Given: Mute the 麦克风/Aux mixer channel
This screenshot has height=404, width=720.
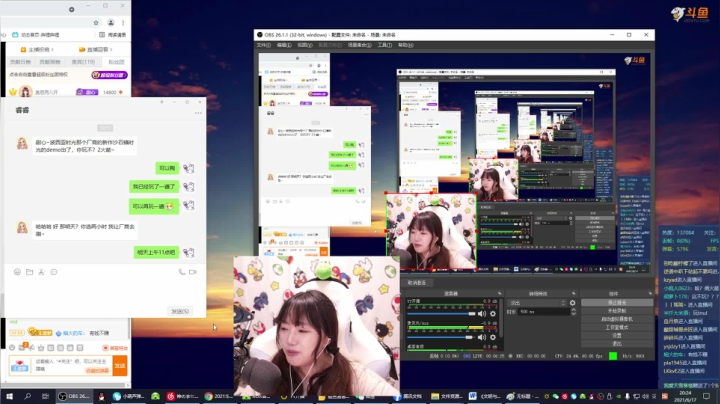Looking at the screenshot, I should 482,337.
